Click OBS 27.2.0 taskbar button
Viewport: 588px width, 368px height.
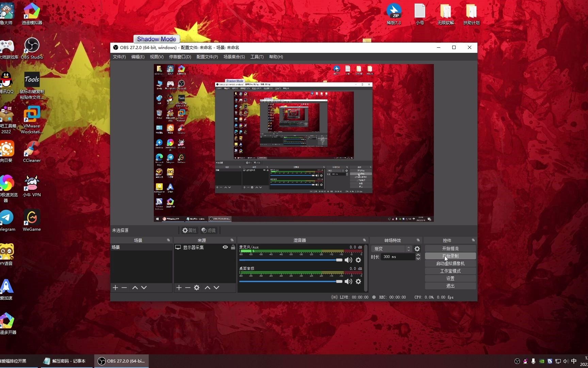pyautogui.click(x=121, y=361)
